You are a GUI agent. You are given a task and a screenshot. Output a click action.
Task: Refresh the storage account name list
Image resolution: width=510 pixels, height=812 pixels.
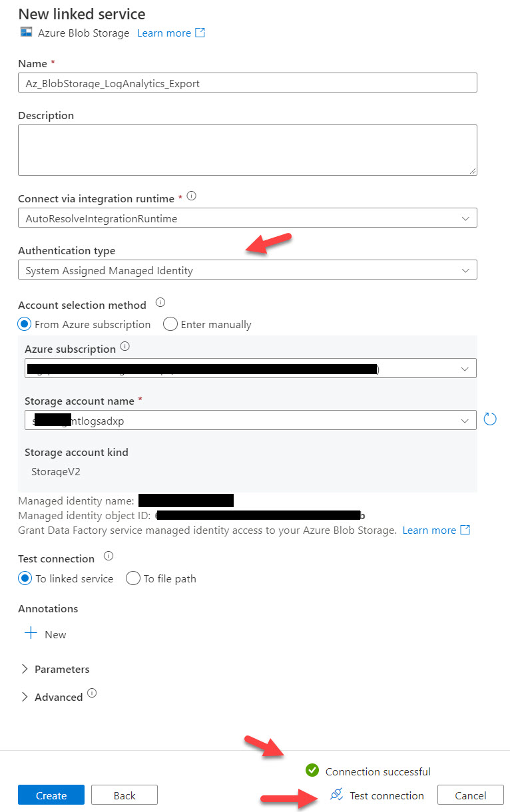(x=490, y=419)
